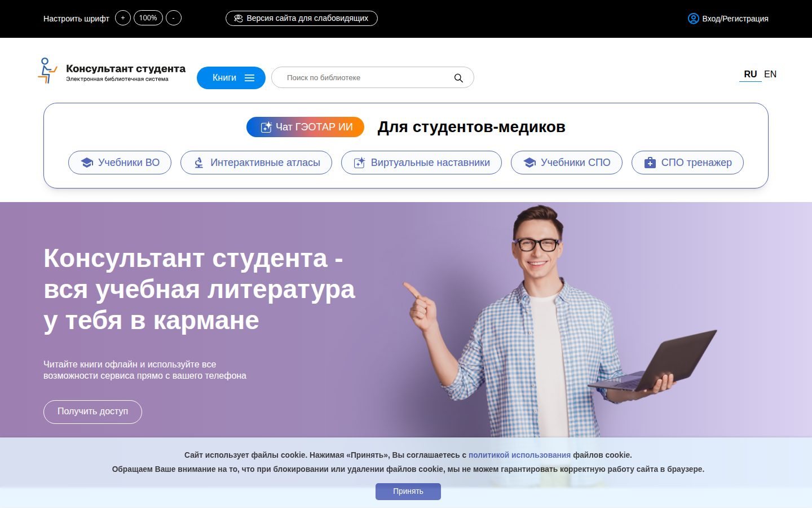Click the Настроить шрифт label
This screenshot has height=508, width=812.
(76, 19)
